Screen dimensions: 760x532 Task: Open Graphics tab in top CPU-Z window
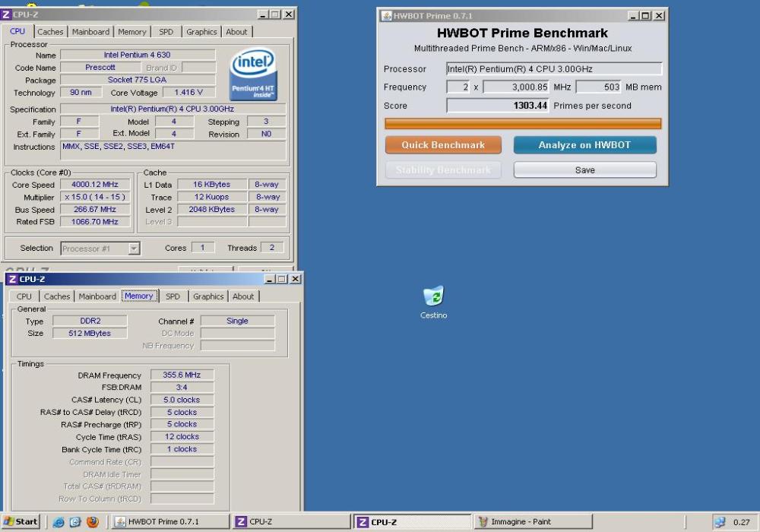pos(201,32)
